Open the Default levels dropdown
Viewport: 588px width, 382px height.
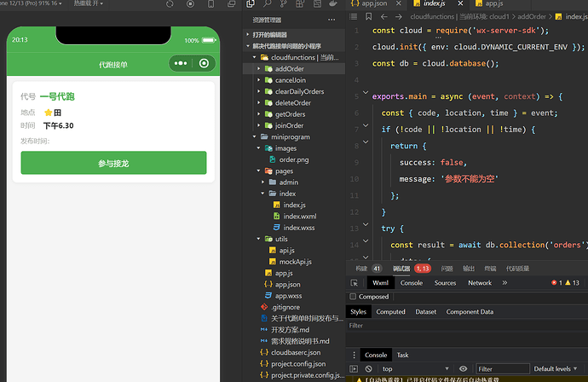[556, 369]
